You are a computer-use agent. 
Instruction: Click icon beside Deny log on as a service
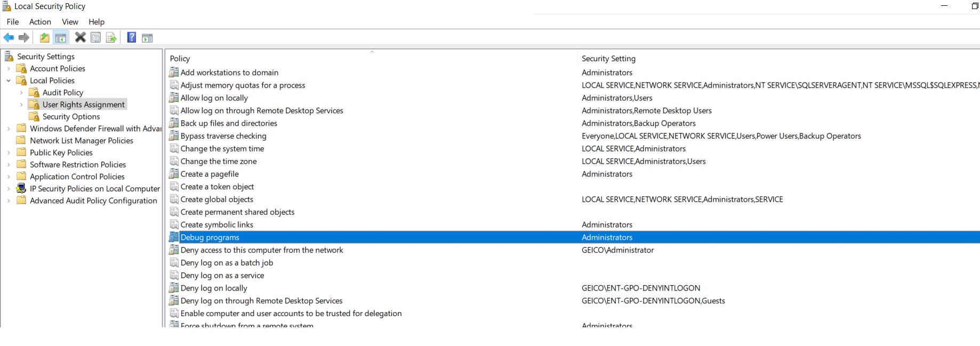click(x=174, y=275)
